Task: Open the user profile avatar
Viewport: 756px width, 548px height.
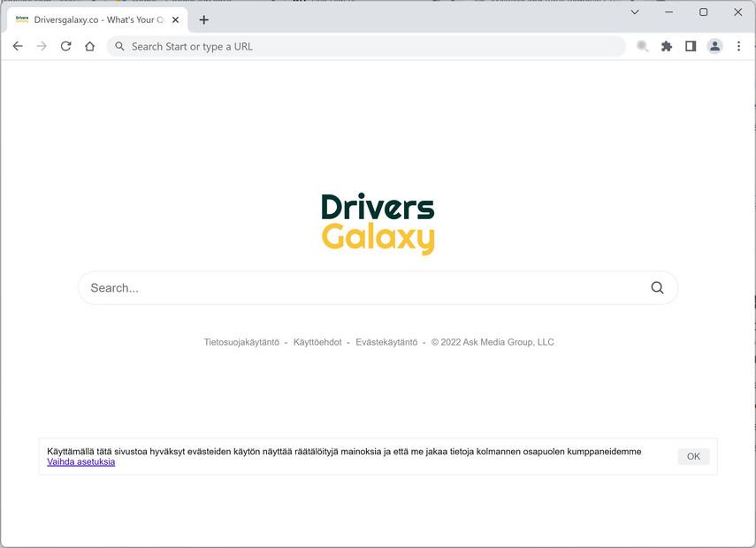Action: click(714, 46)
